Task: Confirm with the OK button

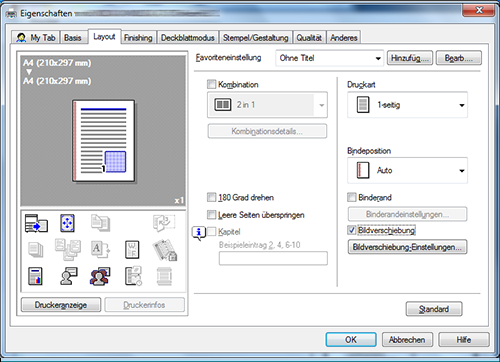Action: [351, 340]
